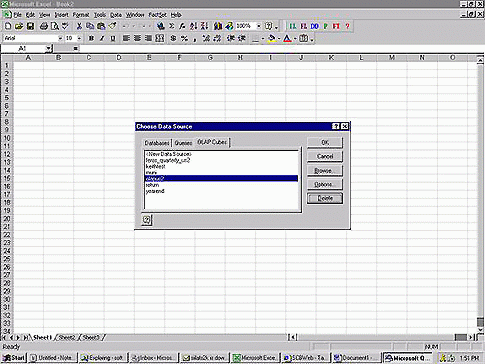The height and width of the screenshot is (364, 485).
Task: Toggle Italic formatting button
Action: (102, 39)
